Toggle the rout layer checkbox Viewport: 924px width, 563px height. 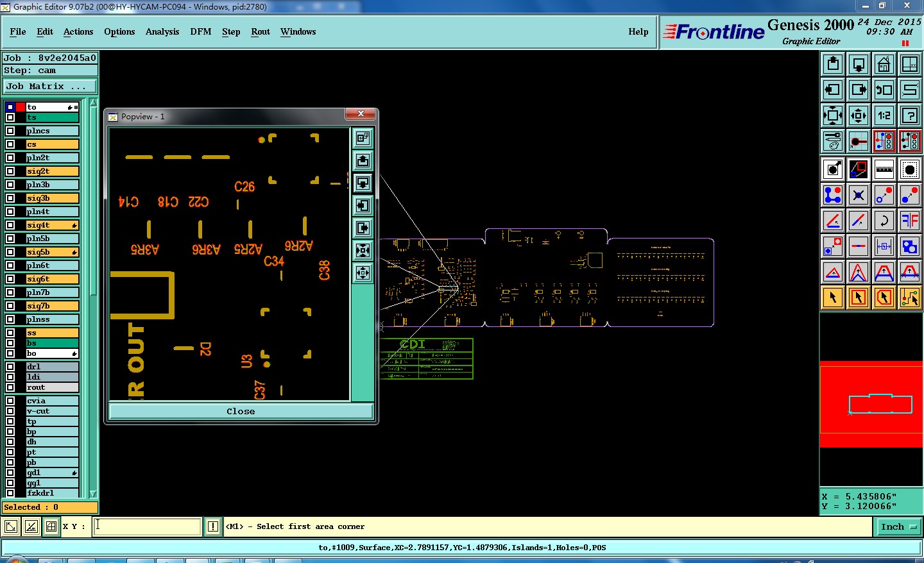[10, 387]
